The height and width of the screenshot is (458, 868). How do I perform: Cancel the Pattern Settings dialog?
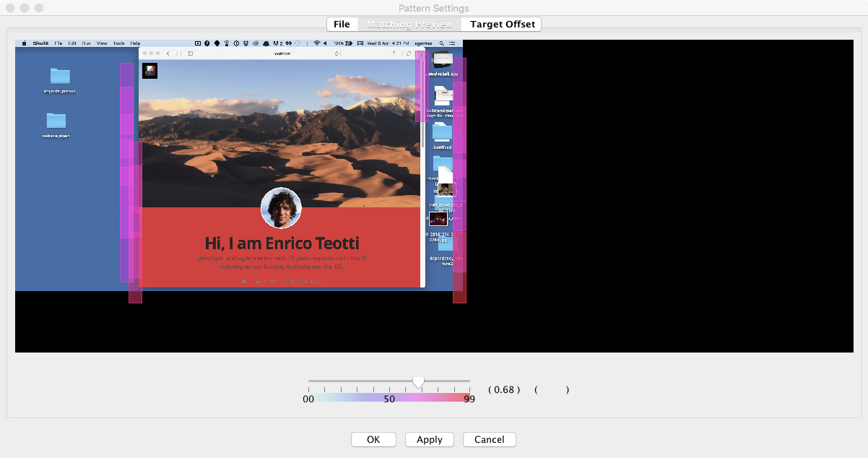point(489,439)
